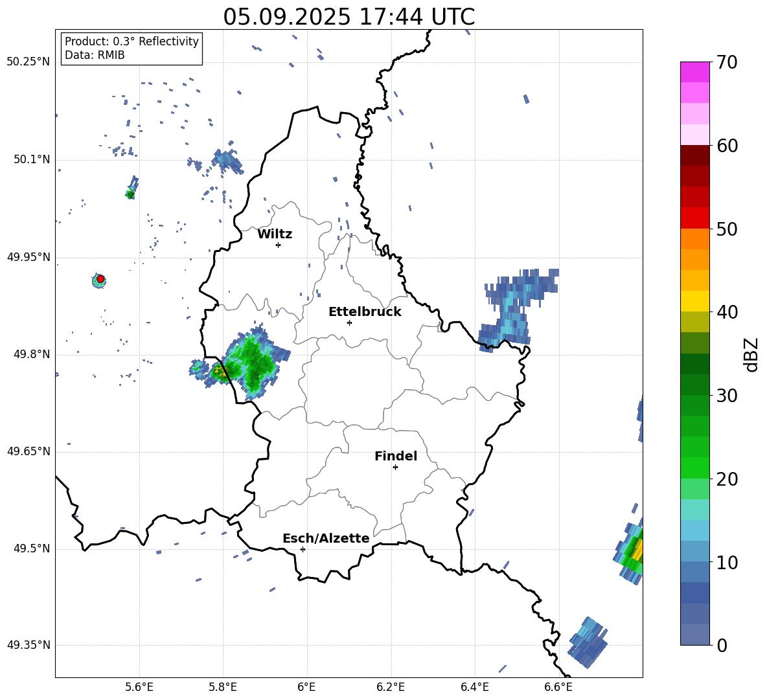Viewport: 767px width, 700px height.
Task: Click the Data: RMIB text
Action: coord(95,55)
